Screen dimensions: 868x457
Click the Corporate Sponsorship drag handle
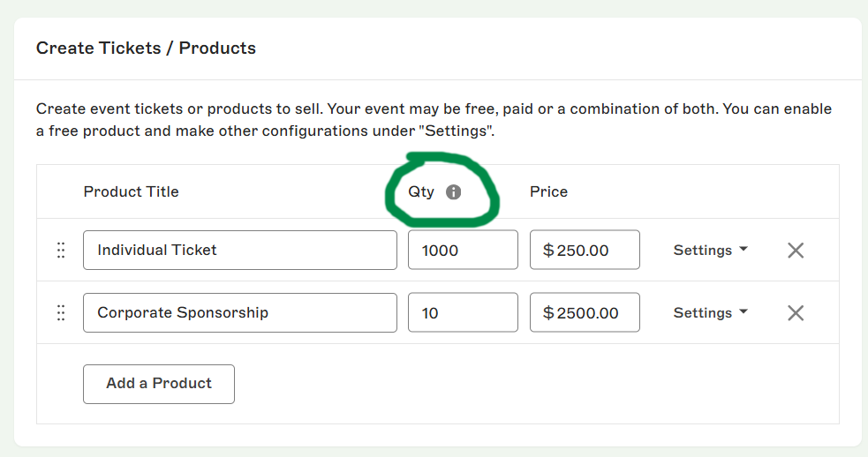click(x=61, y=312)
